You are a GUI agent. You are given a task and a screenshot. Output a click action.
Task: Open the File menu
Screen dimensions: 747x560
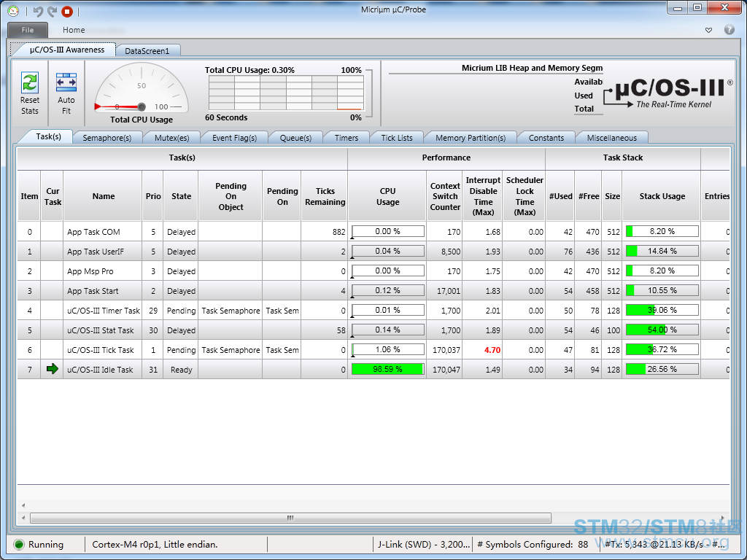click(28, 30)
